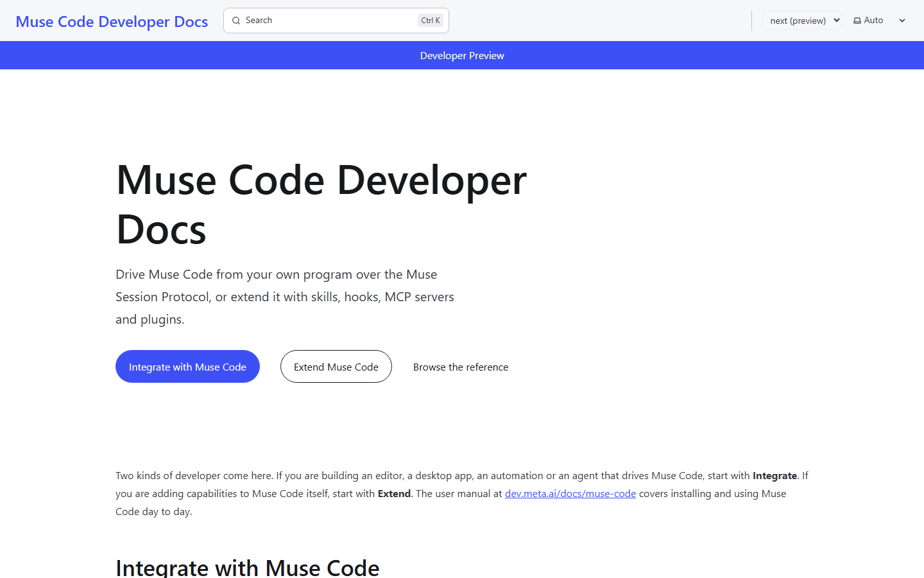924x578 pixels.
Task: Click the Developer Preview banner
Action: pyautogui.click(x=462, y=55)
